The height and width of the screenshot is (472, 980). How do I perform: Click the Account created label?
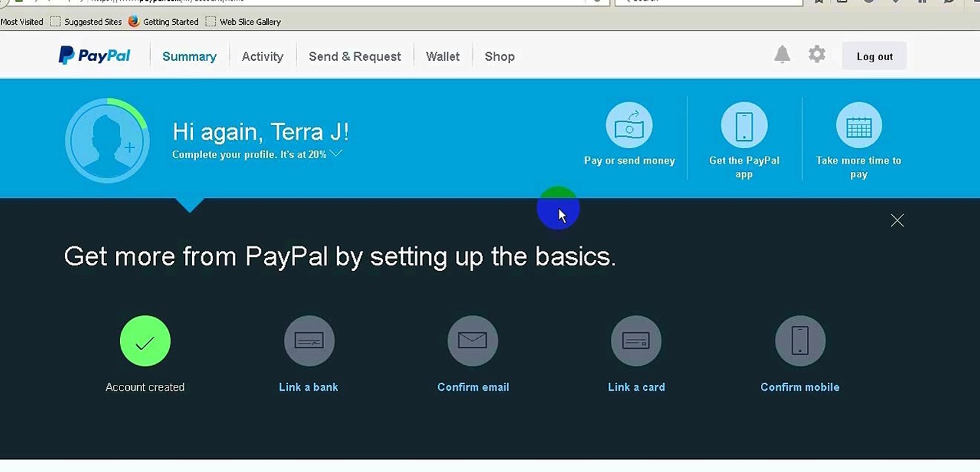(x=145, y=387)
